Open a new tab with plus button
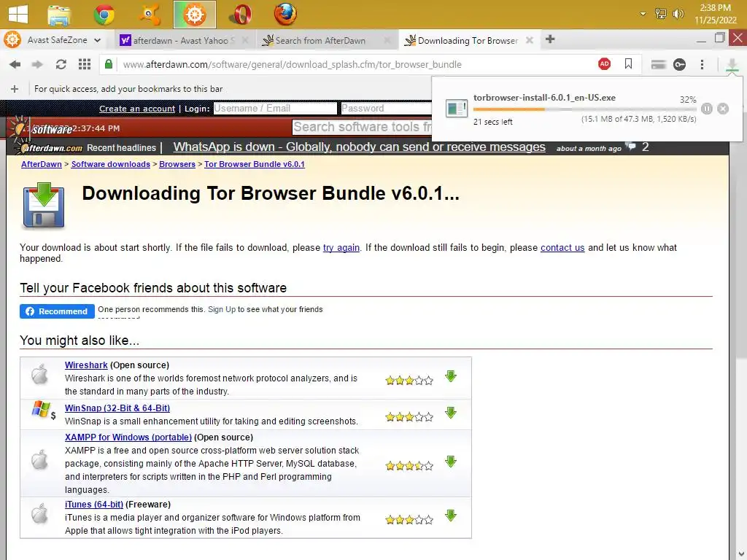Viewport: 747px width, 560px height. pyautogui.click(x=550, y=39)
